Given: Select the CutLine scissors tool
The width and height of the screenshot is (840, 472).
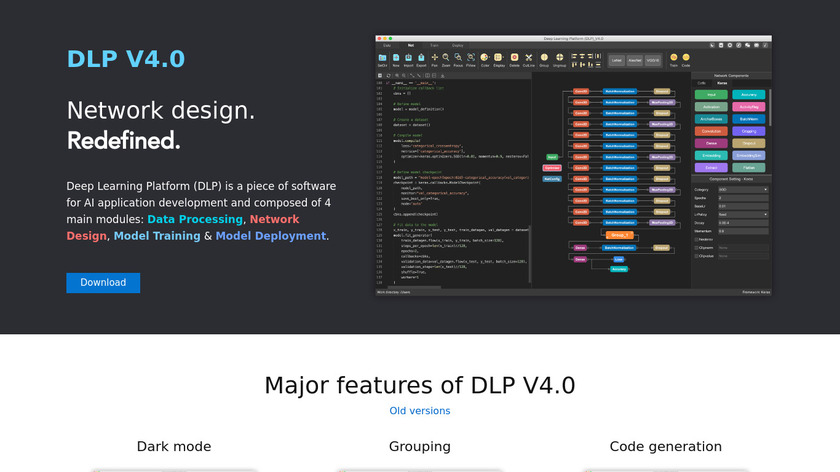Looking at the screenshot, I should (x=529, y=57).
